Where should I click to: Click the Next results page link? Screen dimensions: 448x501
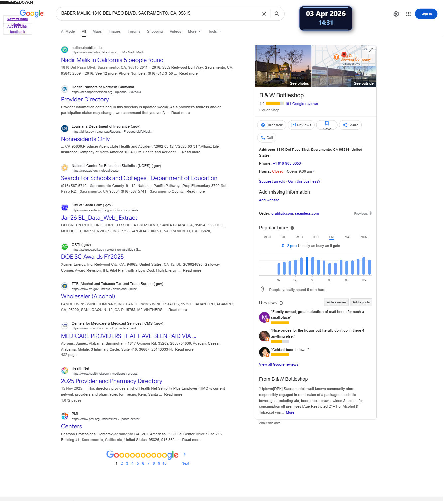[185, 463]
